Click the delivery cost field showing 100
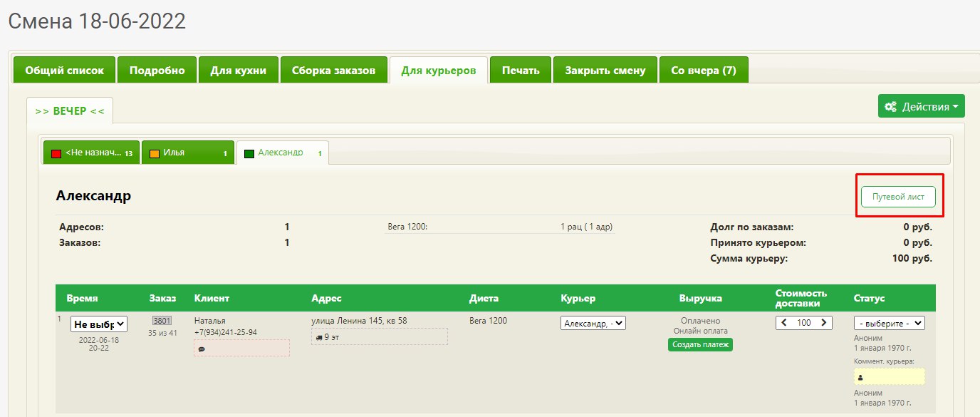The width and height of the screenshot is (980, 417). (x=804, y=323)
